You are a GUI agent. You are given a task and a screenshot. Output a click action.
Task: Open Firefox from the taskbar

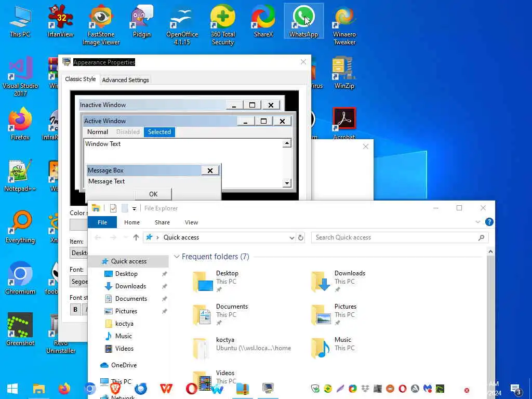(64, 389)
